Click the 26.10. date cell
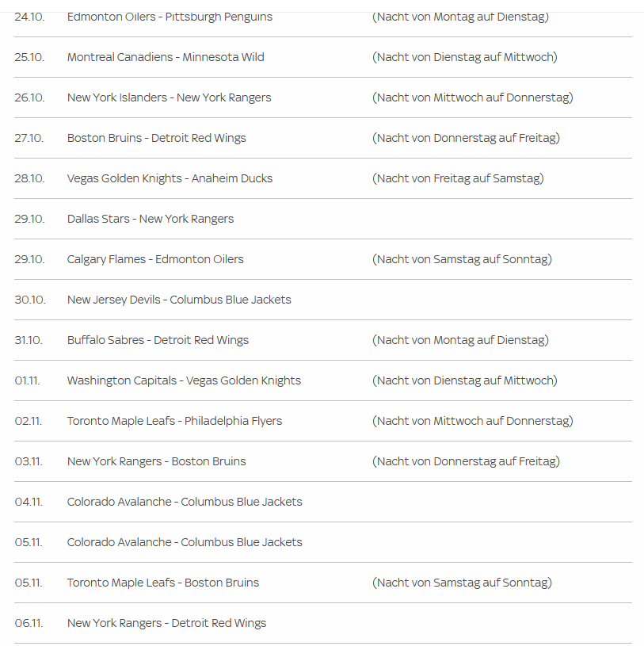Viewport: 644px width, 646px height. (29, 97)
